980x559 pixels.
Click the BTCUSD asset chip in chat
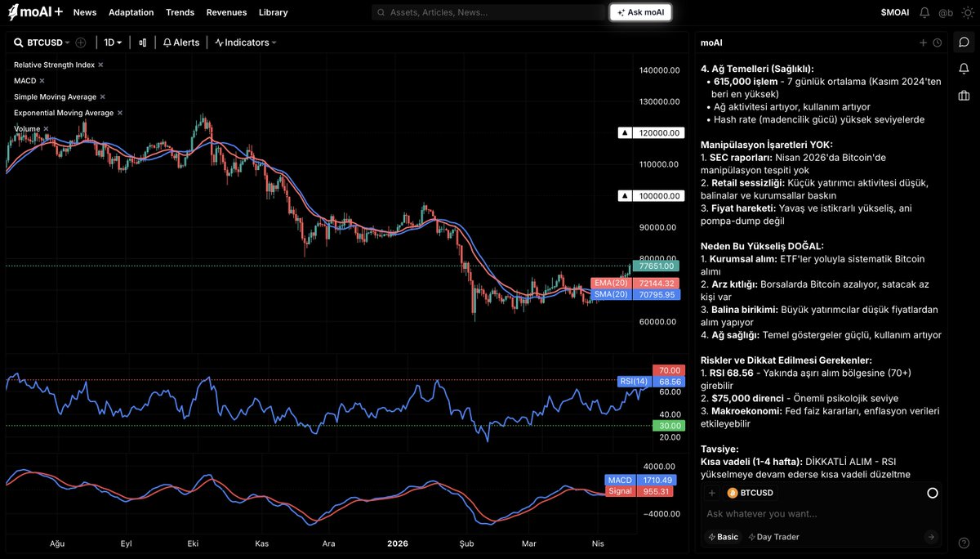coord(751,493)
